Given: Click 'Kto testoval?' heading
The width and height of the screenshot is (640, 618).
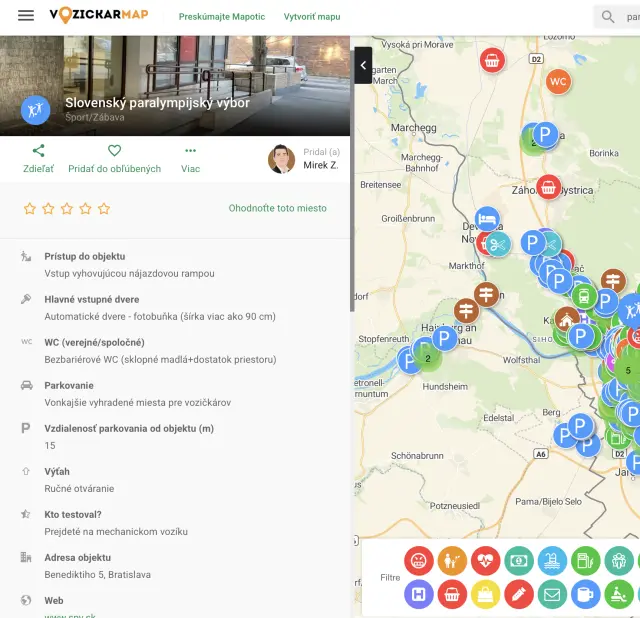Looking at the screenshot, I should tap(73, 515).
